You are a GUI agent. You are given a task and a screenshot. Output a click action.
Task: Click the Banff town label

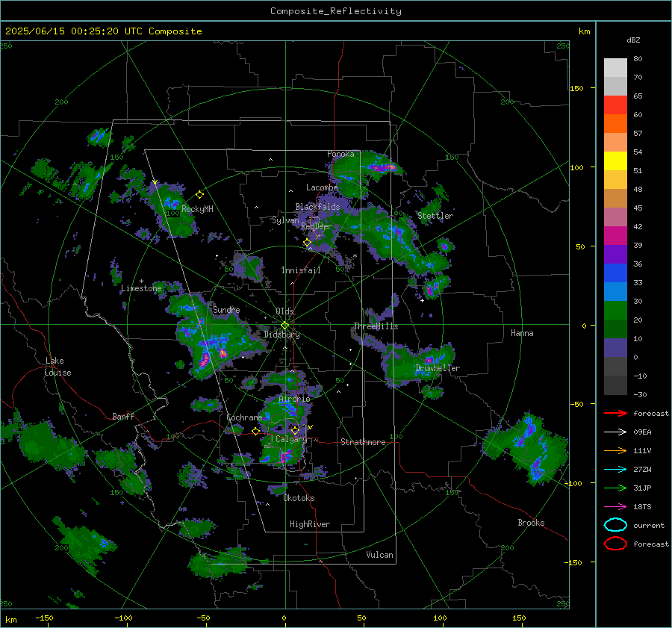123,417
